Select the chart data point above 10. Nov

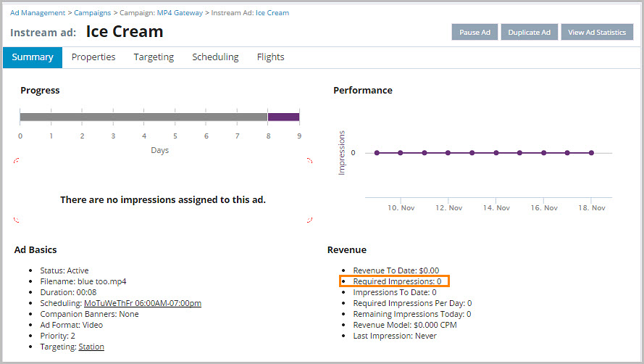401,153
